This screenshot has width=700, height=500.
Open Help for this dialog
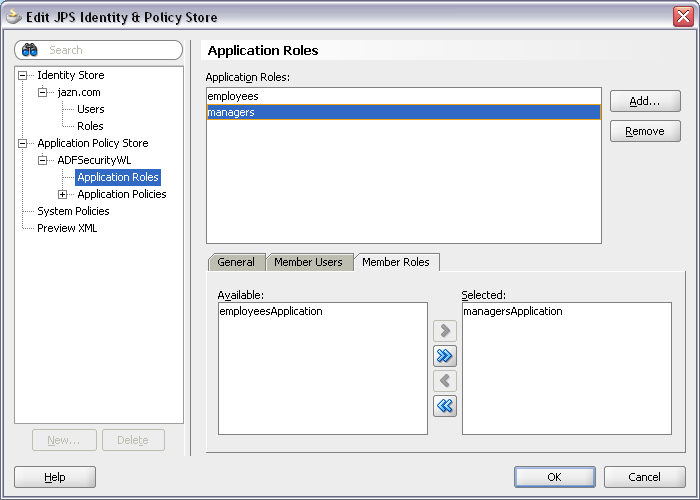tap(55, 477)
